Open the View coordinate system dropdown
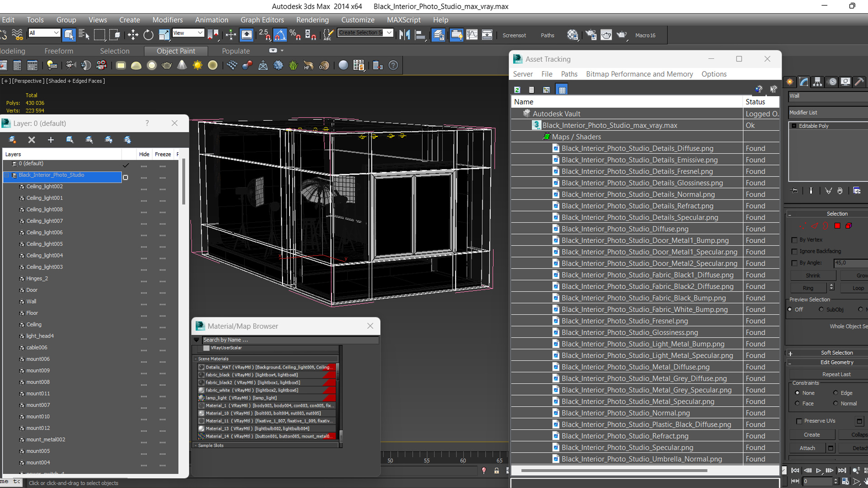 188,33
